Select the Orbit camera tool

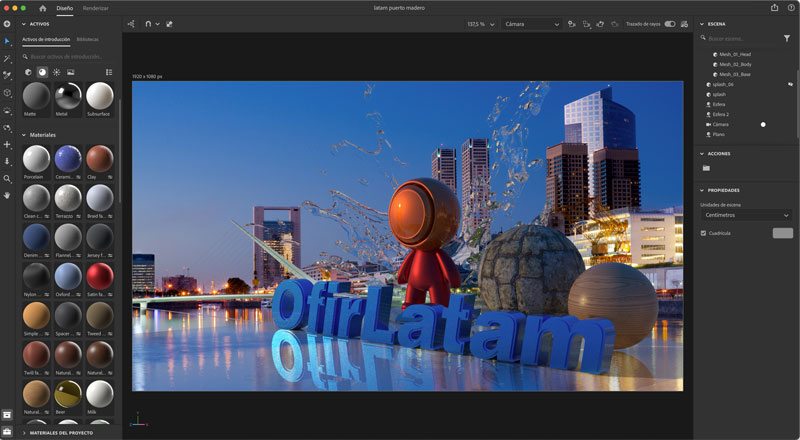pos(7,128)
